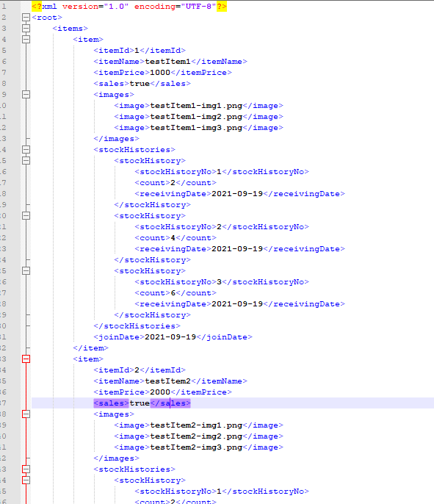Click testItem1-img2.png image entry

coord(198,117)
